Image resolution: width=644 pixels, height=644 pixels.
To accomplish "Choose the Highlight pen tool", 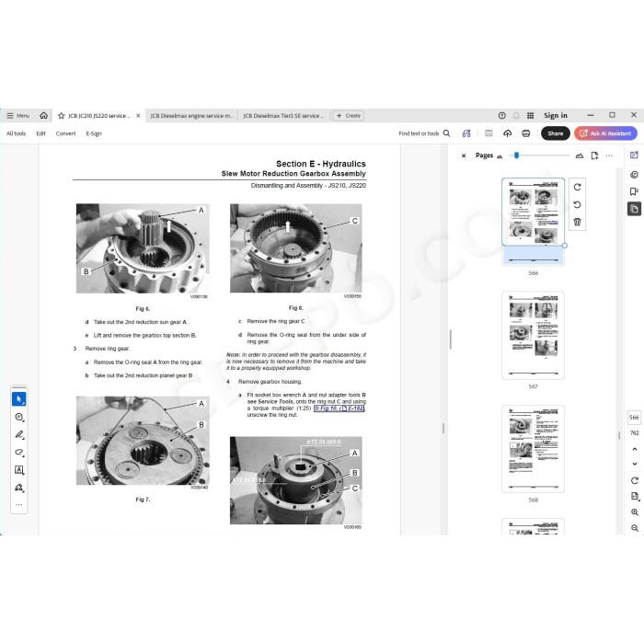I will click(19, 434).
